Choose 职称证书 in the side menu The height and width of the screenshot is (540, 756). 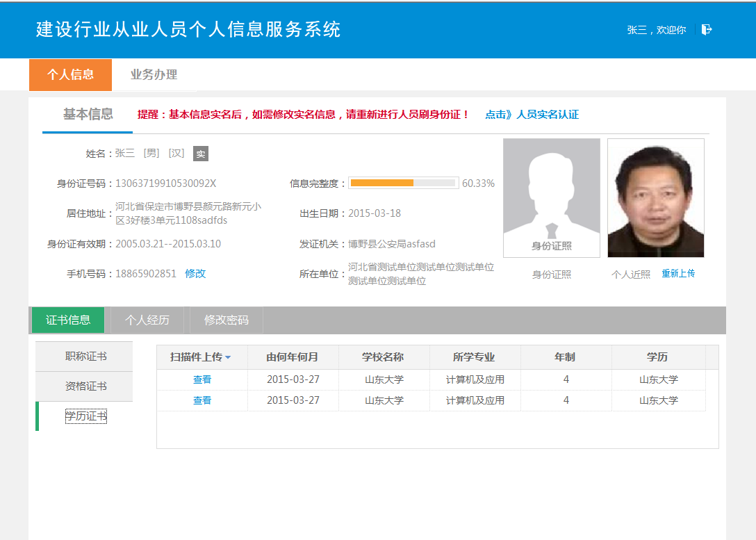84,357
